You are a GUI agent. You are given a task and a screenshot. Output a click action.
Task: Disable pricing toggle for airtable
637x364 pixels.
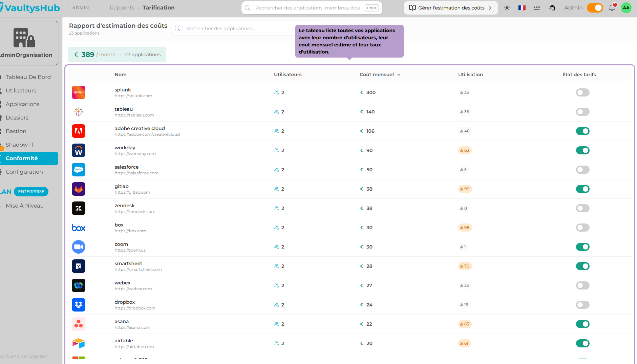click(583, 343)
